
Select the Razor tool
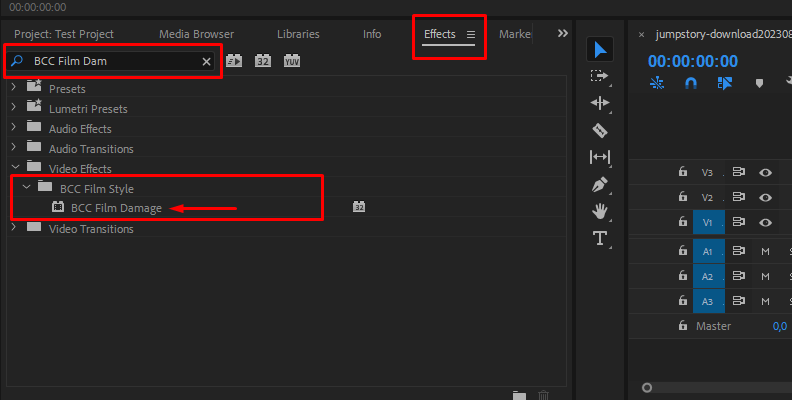[x=600, y=130]
